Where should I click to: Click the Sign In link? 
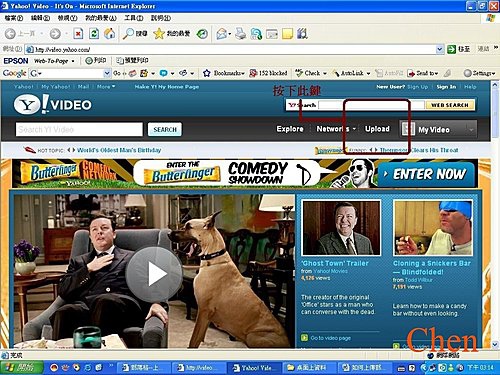446,87
